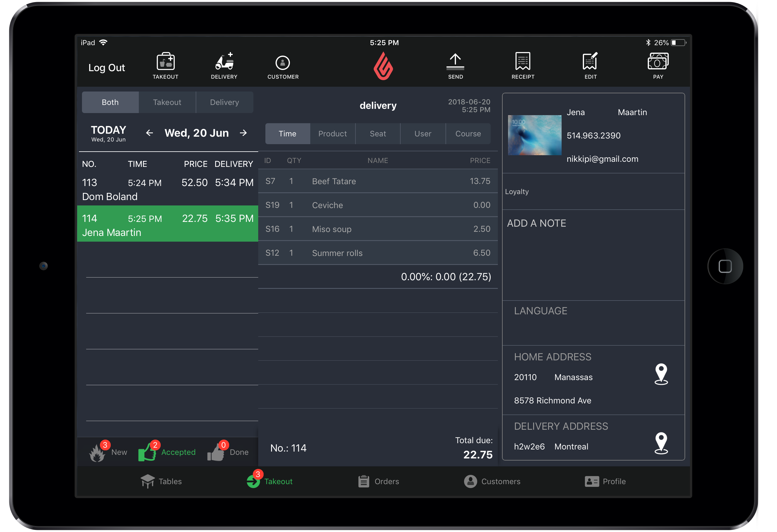Open new Delivery scooter icon
Image resolution: width=777 pixels, height=532 pixels.
click(224, 62)
